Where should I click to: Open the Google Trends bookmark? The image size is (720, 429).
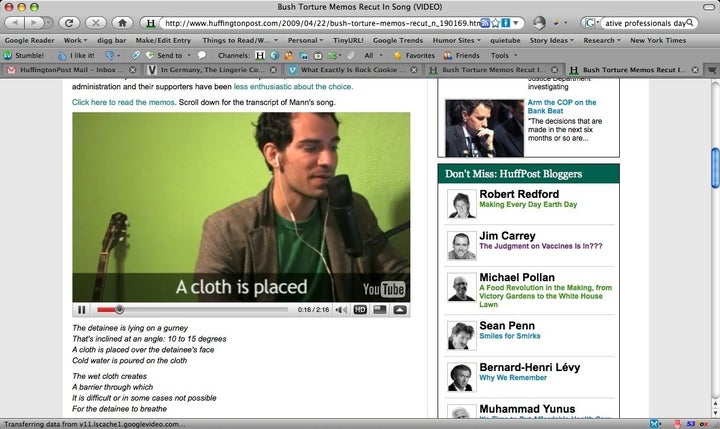point(398,40)
